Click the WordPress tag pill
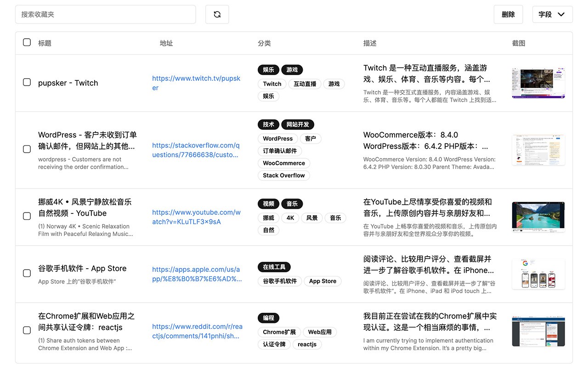588x368 pixels. [278, 138]
